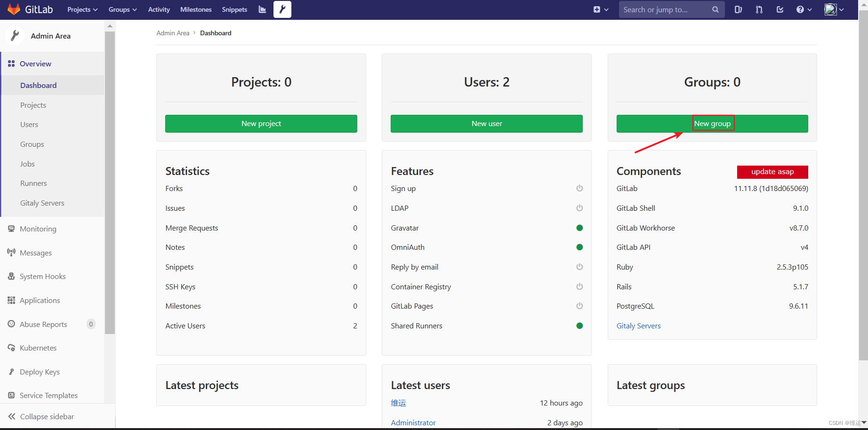Click the System Hooks icon in sidebar
This screenshot has width=868, height=430.
tap(11, 277)
